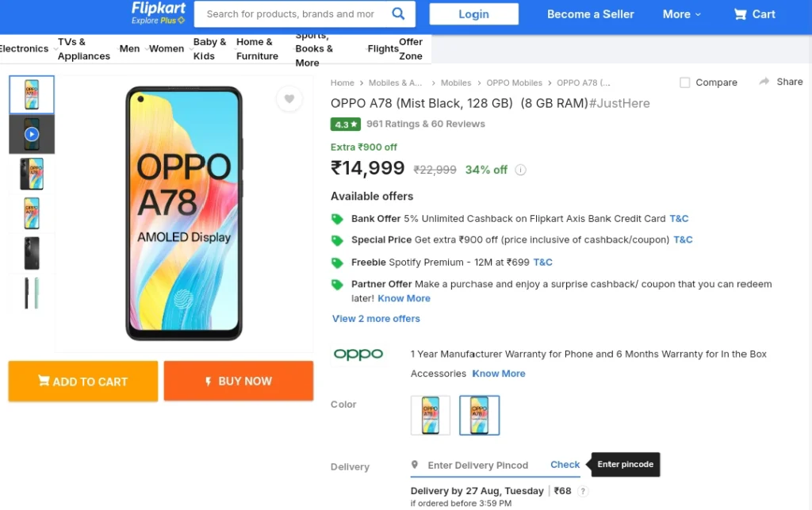Click the search magnifier icon

(398, 13)
